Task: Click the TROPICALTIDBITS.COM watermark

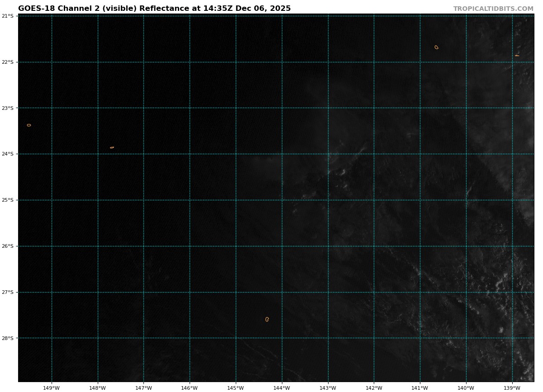Action: pos(493,9)
